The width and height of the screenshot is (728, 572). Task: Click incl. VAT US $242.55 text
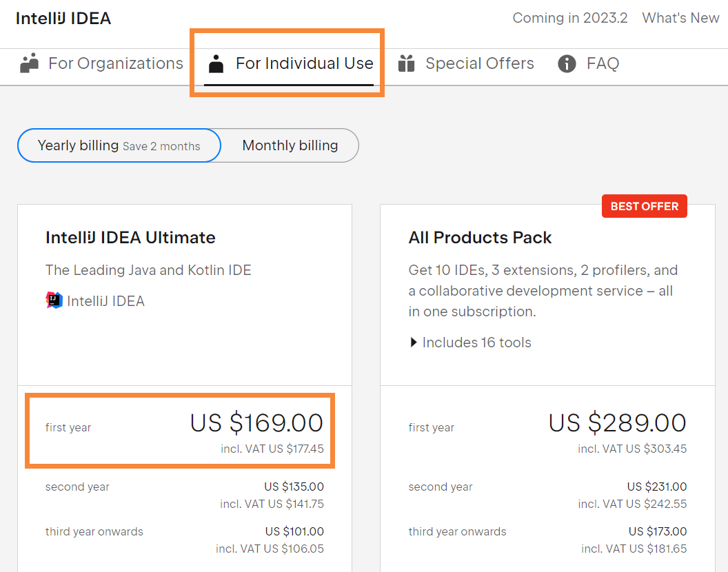632,504
